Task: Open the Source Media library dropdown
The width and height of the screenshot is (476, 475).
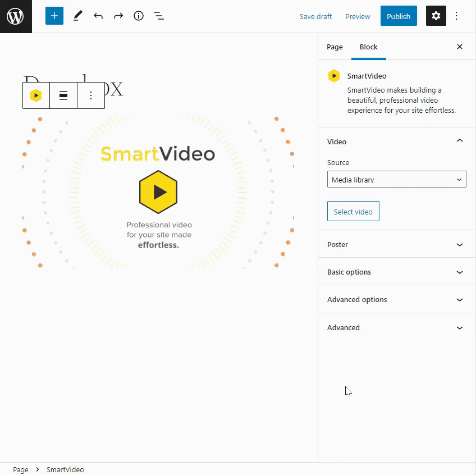Action: [396, 179]
